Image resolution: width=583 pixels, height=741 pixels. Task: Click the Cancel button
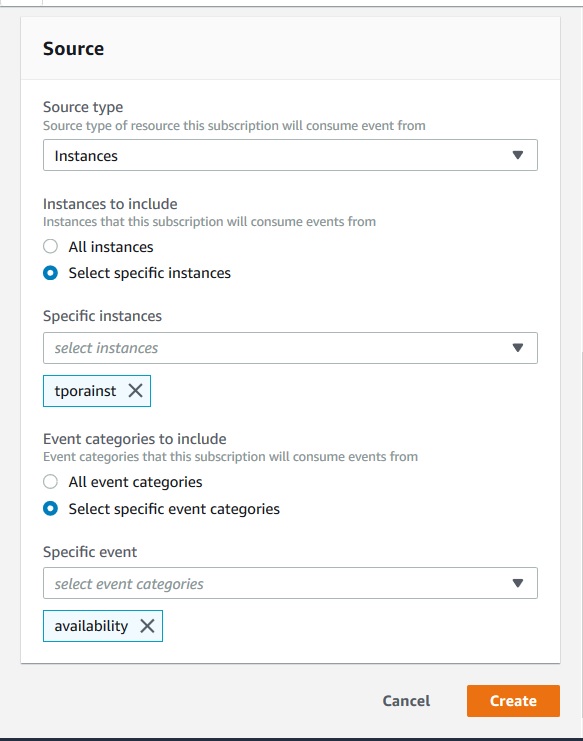(406, 701)
